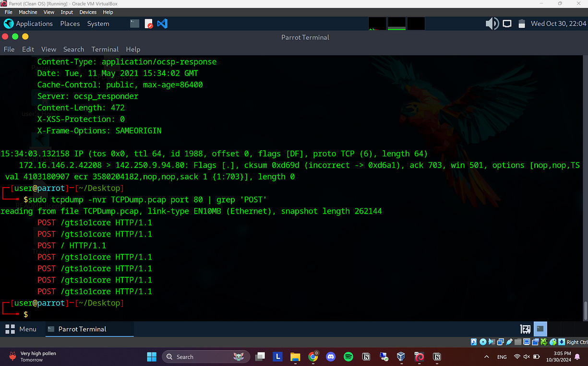Open the ENG language selector in the tray
This screenshot has width=588, height=366.
[502, 356]
